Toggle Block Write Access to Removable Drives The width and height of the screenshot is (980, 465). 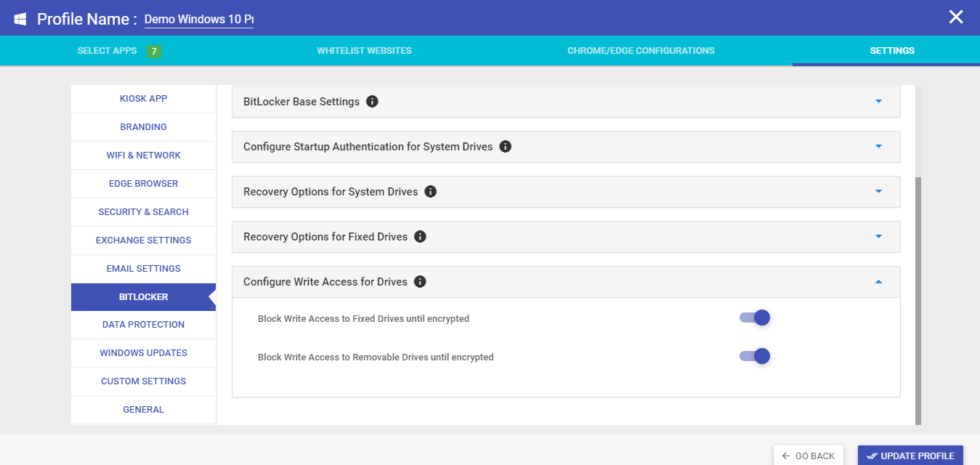point(755,356)
